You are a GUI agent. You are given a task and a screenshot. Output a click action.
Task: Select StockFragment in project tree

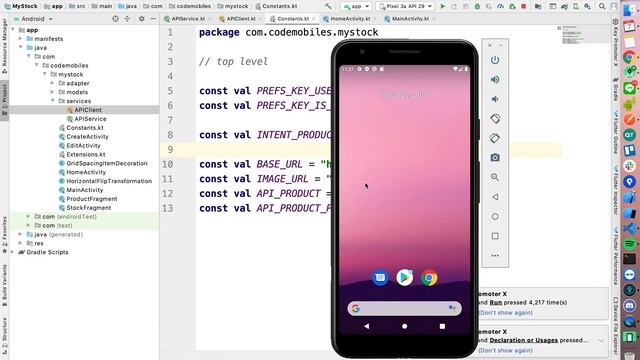point(89,208)
